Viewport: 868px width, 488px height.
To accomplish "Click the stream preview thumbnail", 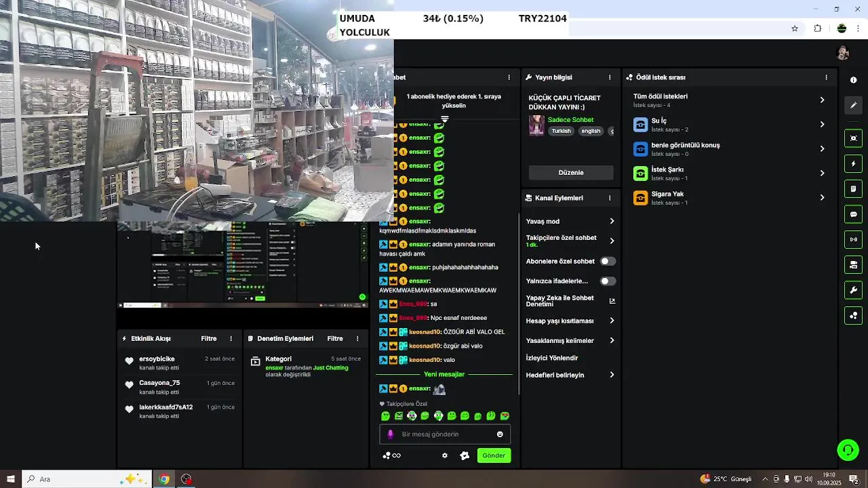I will point(243,264).
